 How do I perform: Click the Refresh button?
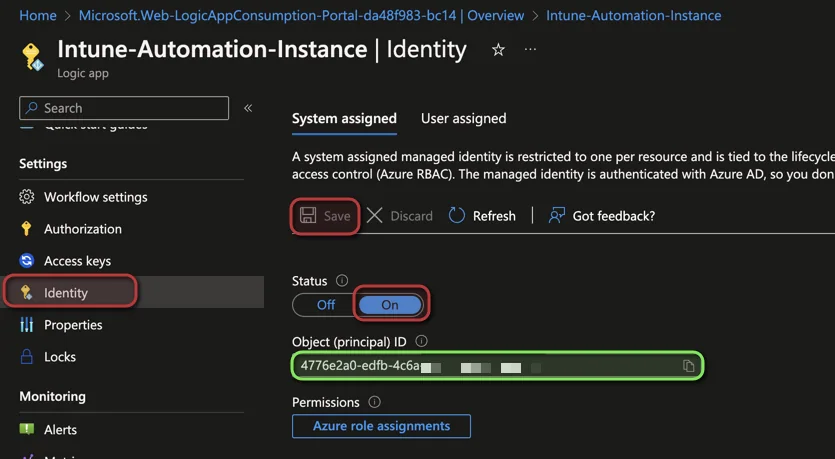[x=482, y=216]
